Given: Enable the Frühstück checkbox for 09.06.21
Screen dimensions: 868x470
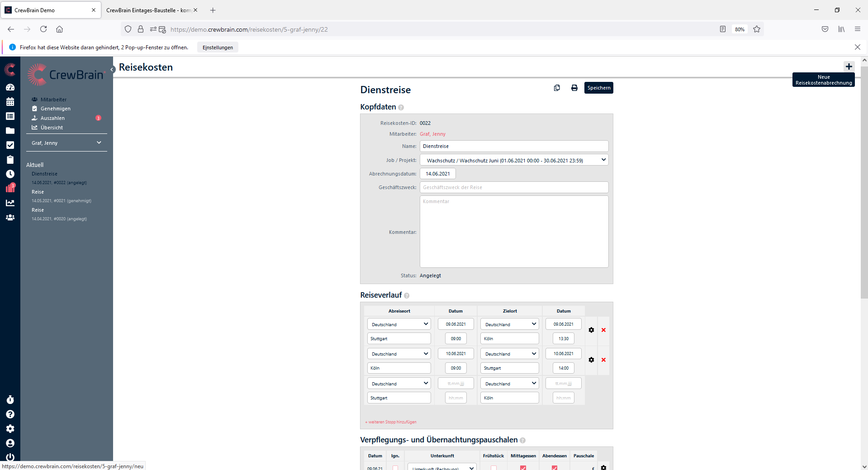Looking at the screenshot, I should (x=493, y=468).
